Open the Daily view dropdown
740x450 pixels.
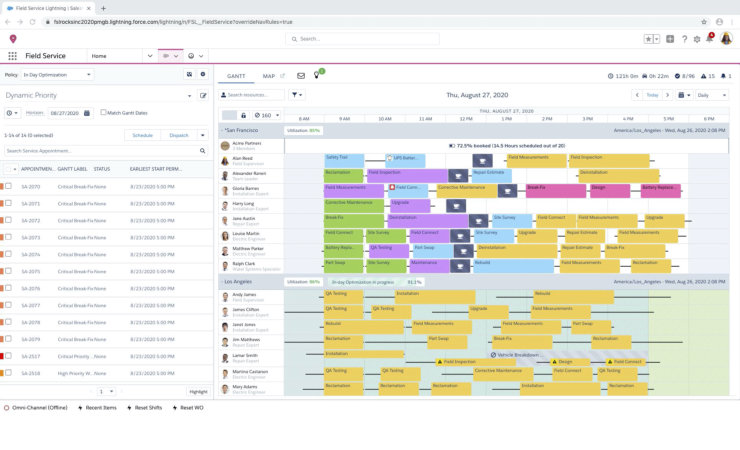tap(712, 95)
